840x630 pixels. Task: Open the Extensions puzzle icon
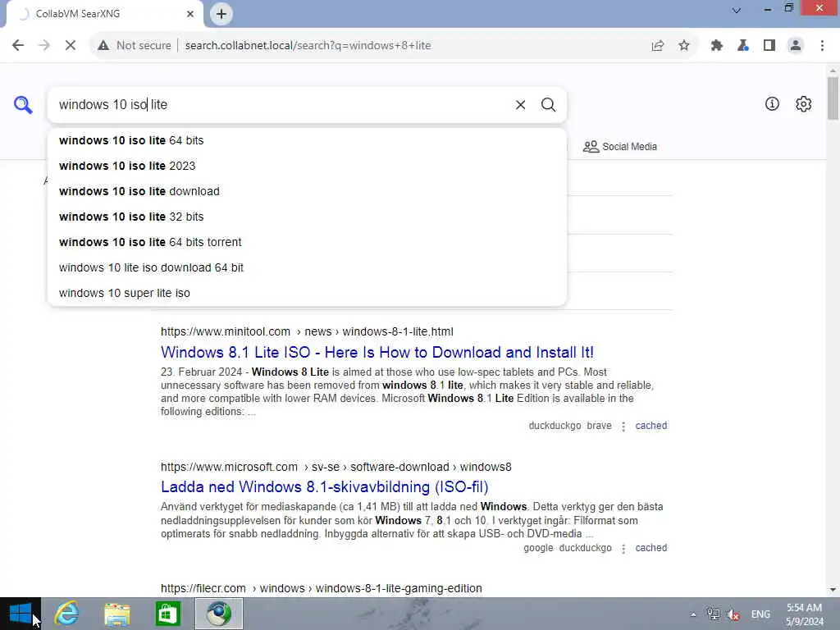point(717,46)
